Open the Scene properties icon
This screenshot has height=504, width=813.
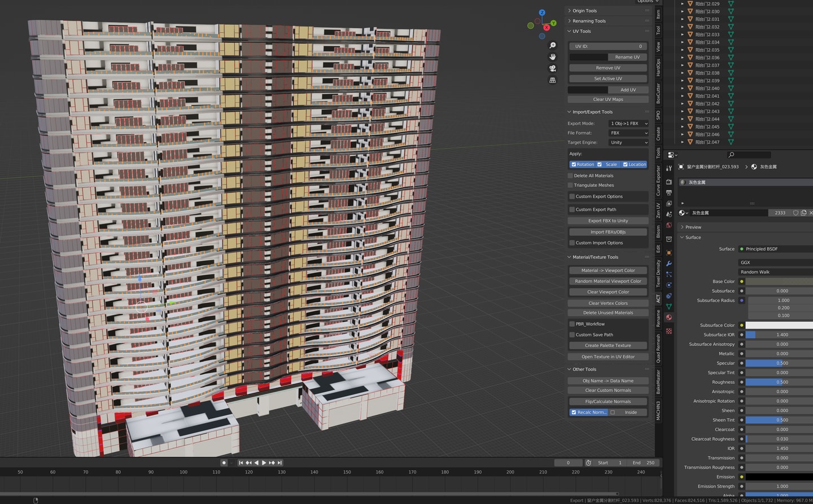point(669,214)
